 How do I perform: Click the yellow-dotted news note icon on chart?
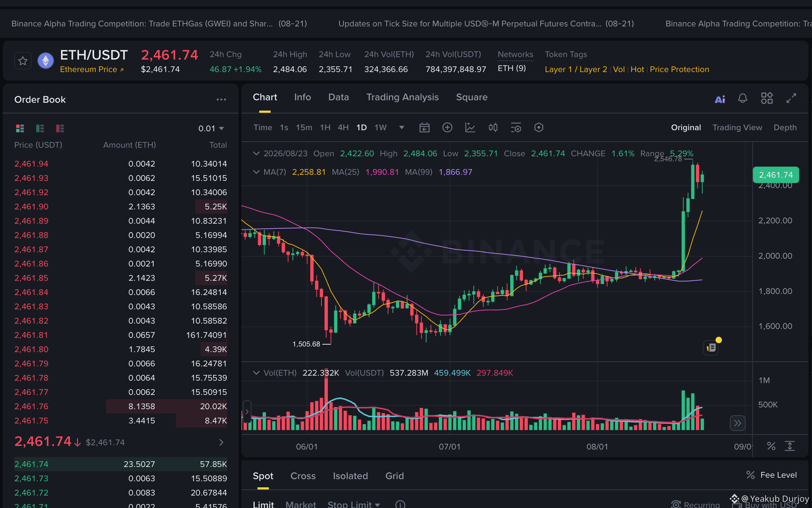(x=711, y=347)
